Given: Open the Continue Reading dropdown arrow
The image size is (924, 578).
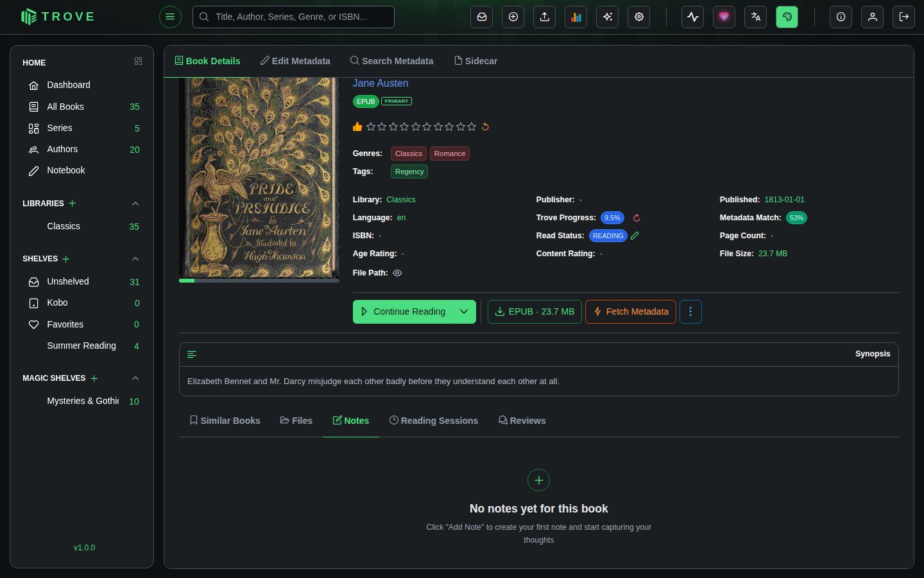Looking at the screenshot, I should coord(464,311).
